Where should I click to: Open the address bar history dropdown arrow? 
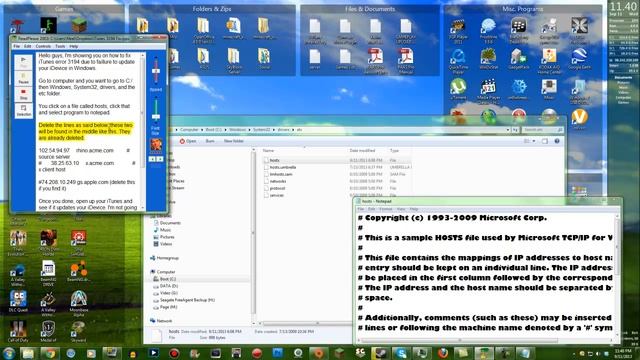click(508, 130)
